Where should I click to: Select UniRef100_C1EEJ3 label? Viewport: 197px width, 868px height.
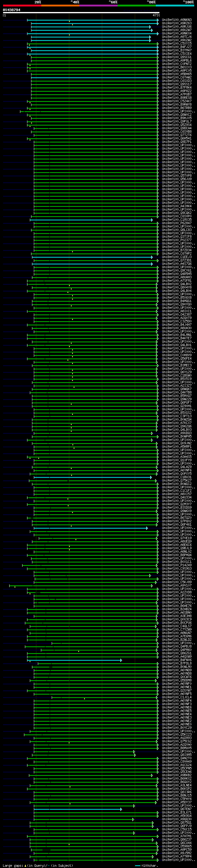177,257
